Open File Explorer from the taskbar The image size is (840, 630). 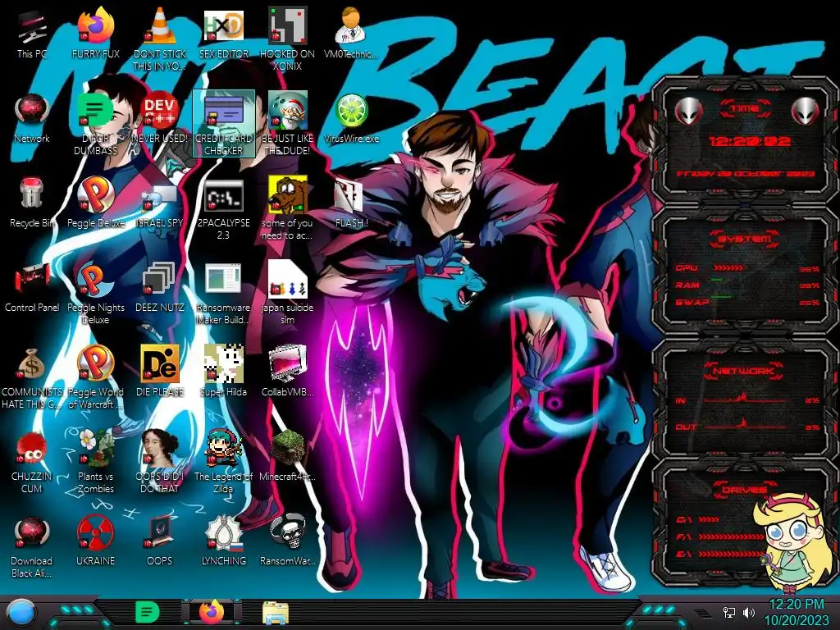click(276, 613)
